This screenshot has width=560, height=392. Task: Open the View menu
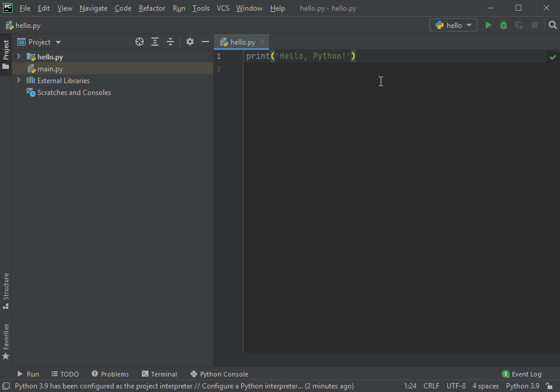click(x=65, y=8)
